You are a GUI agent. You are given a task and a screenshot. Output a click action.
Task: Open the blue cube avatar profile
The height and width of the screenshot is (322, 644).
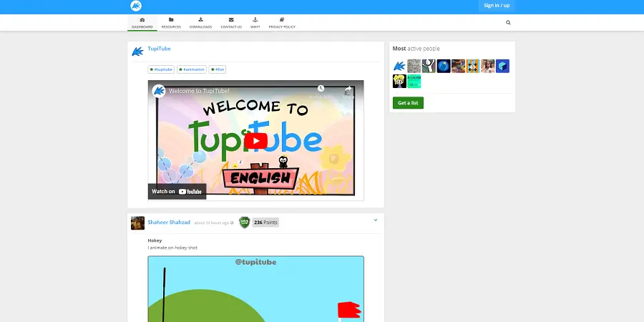(x=502, y=66)
